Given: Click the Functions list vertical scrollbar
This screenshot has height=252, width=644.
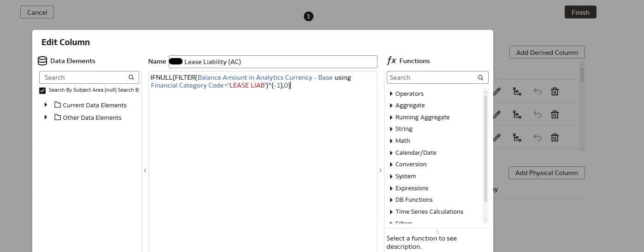Looking at the screenshot, I should coord(485,148).
